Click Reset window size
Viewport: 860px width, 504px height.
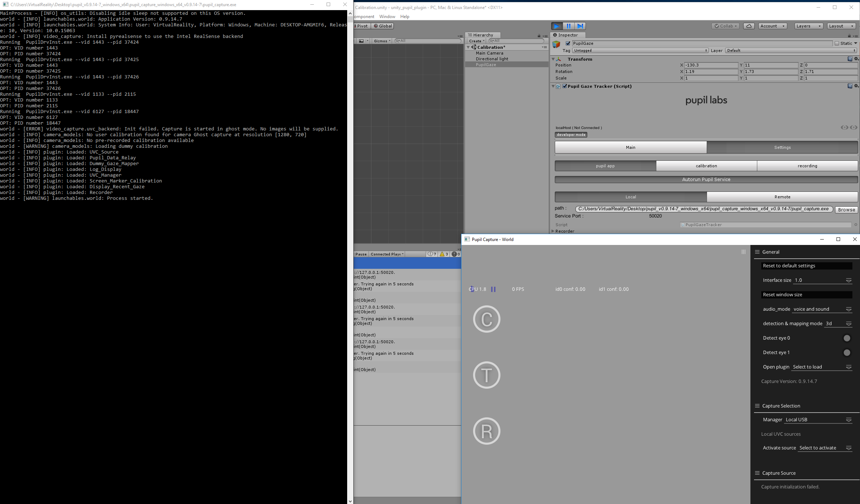pyautogui.click(x=806, y=294)
